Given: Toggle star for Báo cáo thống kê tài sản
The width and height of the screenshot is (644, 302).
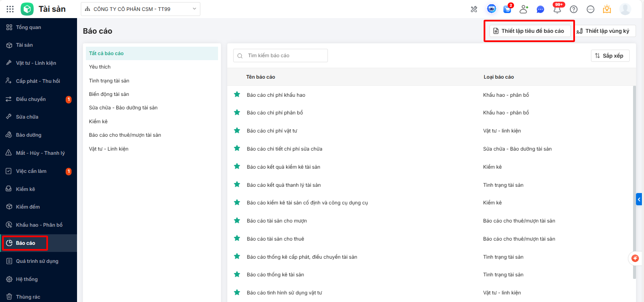Looking at the screenshot, I should coord(237,274).
